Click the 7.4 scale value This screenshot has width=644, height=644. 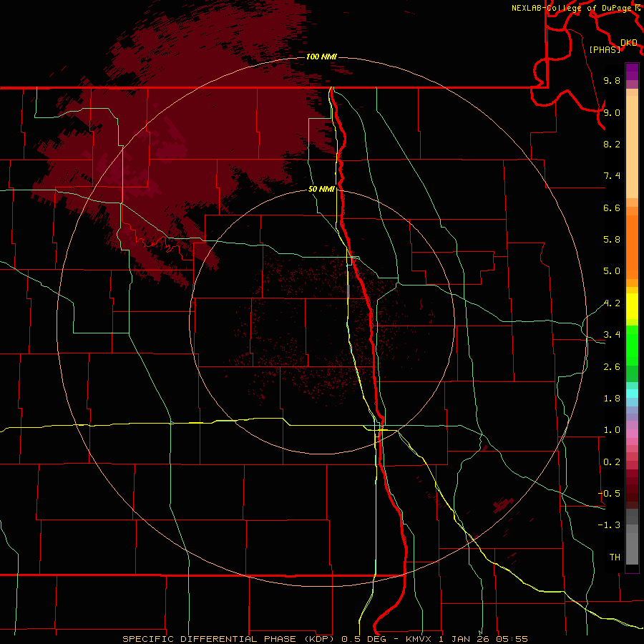(612, 176)
